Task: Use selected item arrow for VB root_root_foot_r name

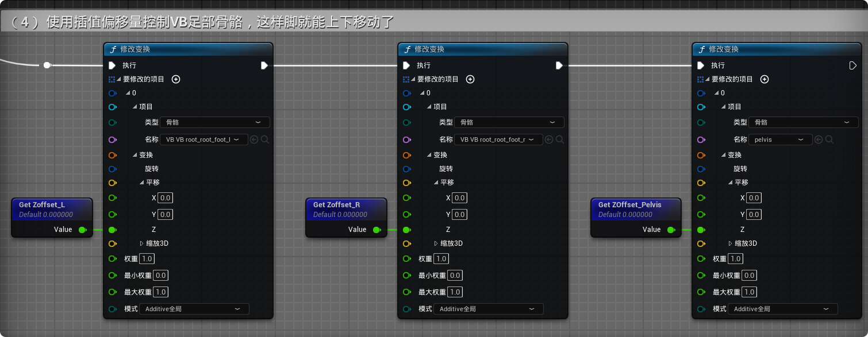Action: pos(548,140)
